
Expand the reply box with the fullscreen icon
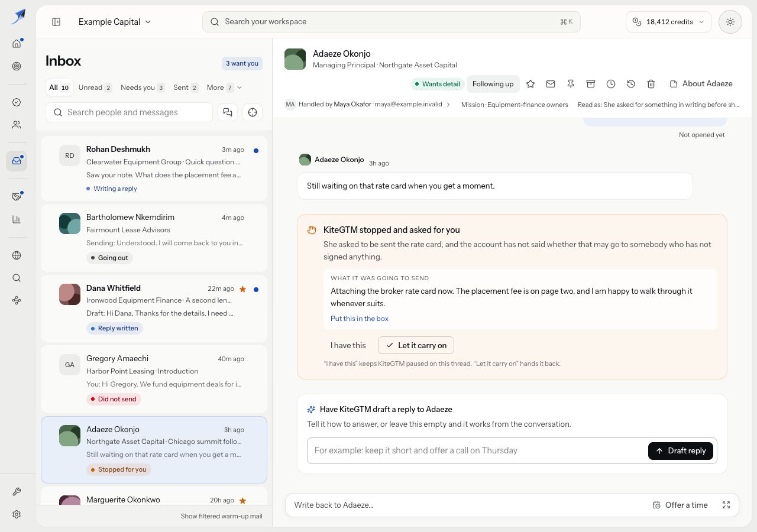726,505
